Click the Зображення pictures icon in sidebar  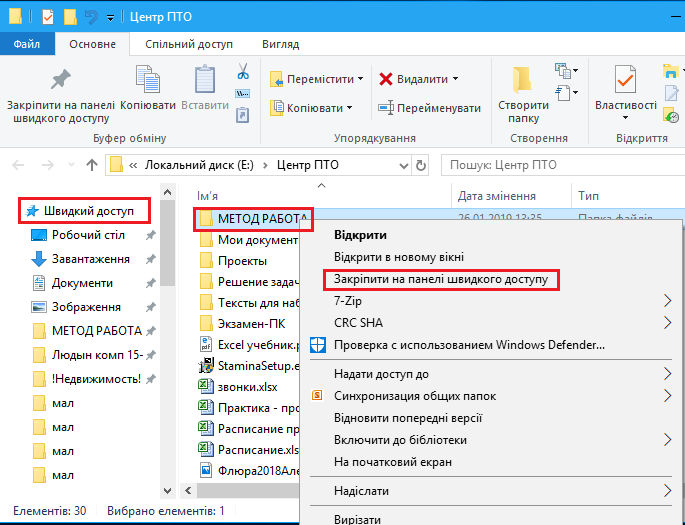[39, 307]
